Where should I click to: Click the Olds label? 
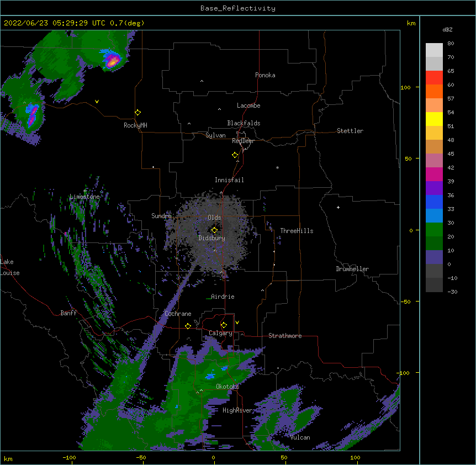tap(214, 218)
